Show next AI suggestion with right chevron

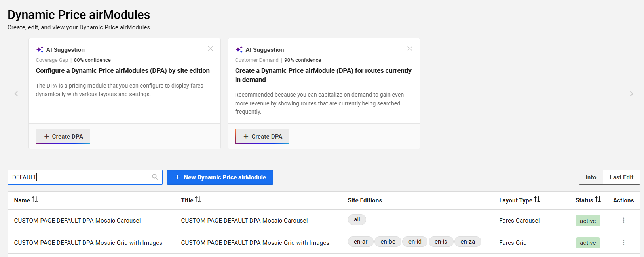[631, 94]
